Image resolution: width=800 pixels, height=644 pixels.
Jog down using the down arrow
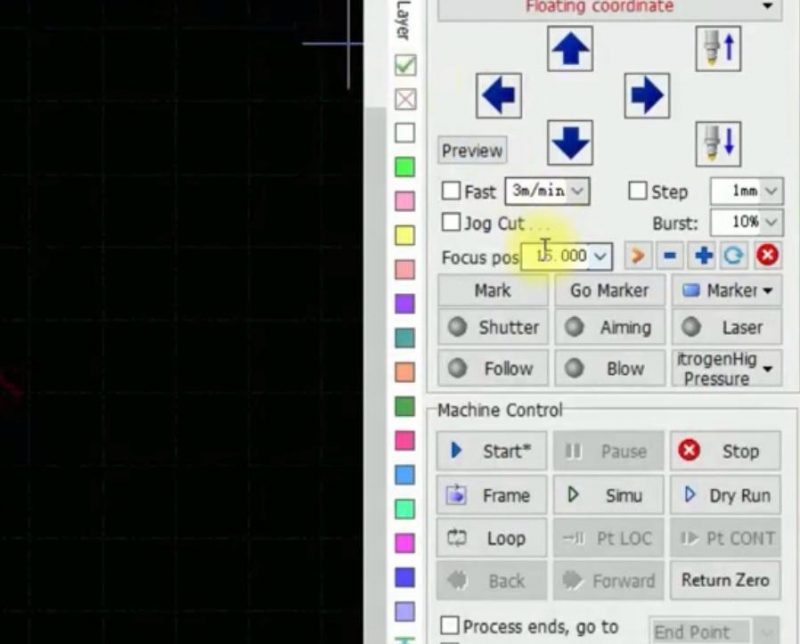pyautogui.click(x=570, y=143)
